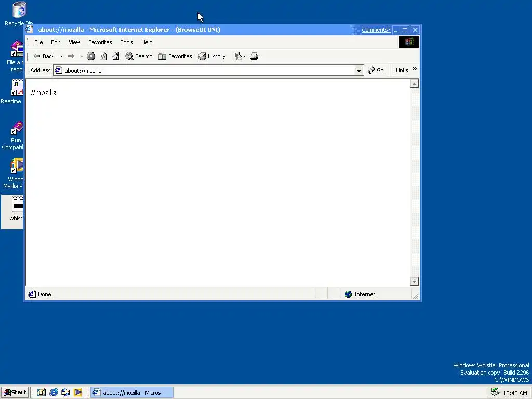Open the Start menu

point(14,393)
